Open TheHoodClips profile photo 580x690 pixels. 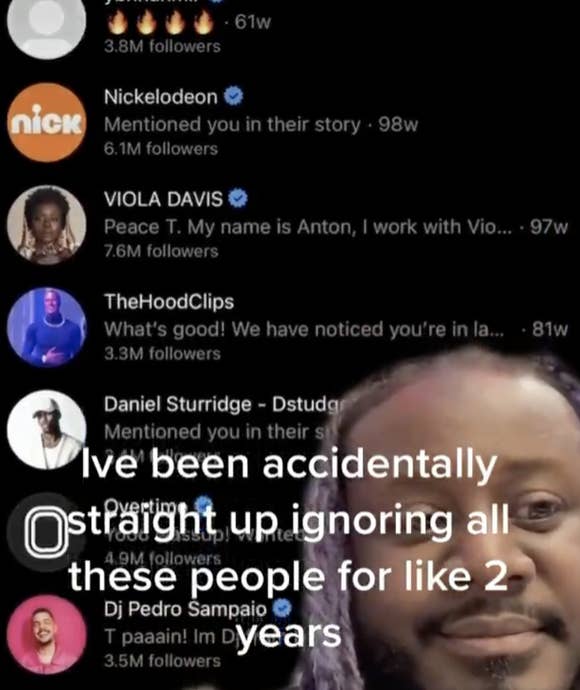[x=46, y=327]
